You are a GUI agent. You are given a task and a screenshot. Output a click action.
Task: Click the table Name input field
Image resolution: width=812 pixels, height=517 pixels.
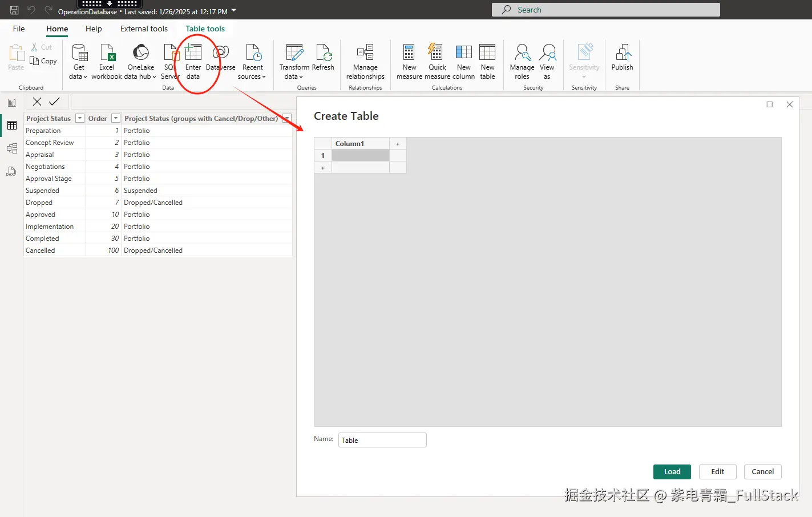pos(382,440)
